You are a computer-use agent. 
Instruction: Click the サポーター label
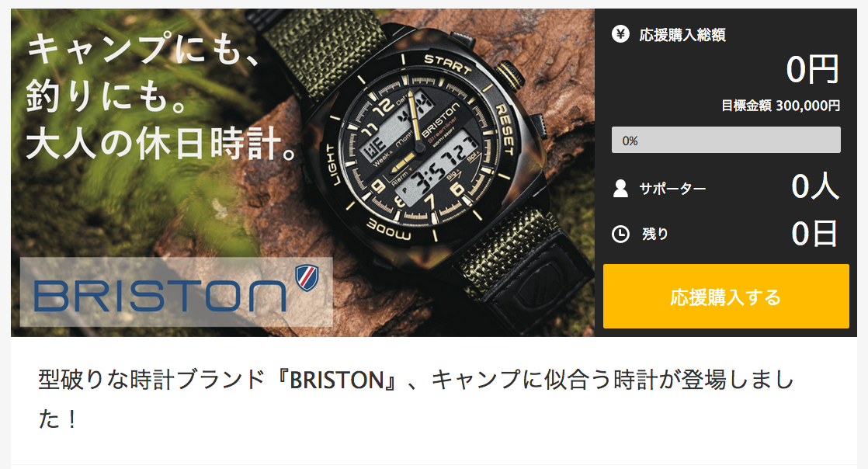(672, 189)
